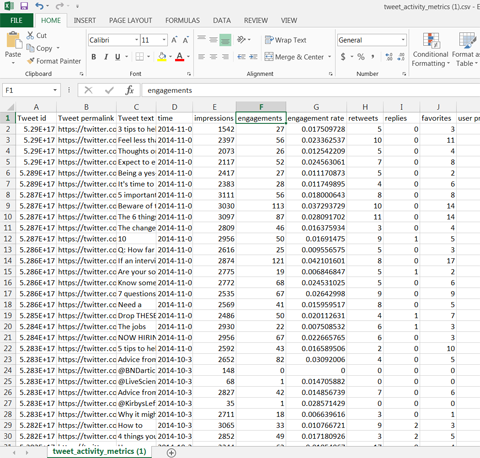The width and height of the screenshot is (480, 458).
Task: Apply the yellow Fill Color bucket
Action: point(162,57)
